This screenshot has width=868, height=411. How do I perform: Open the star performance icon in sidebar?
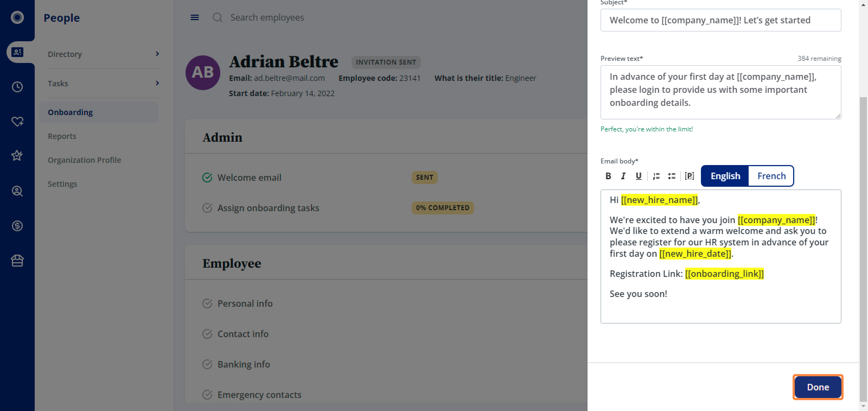coord(17,156)
